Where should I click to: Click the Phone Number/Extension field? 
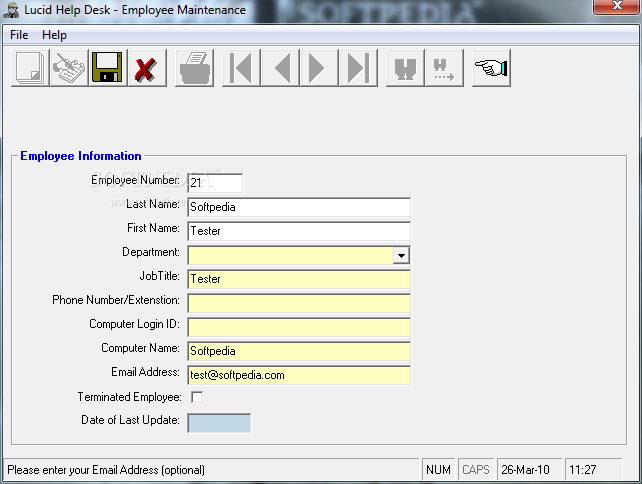pos(299,303)
